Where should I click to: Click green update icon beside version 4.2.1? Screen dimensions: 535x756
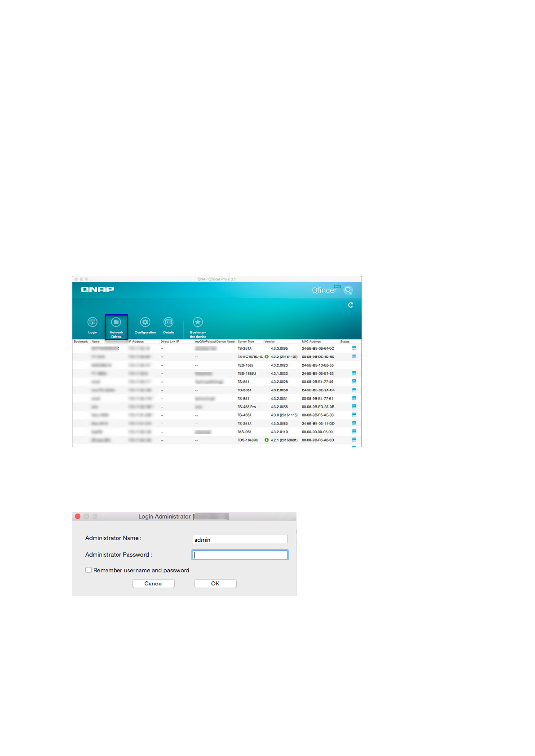tap(267, 440)
